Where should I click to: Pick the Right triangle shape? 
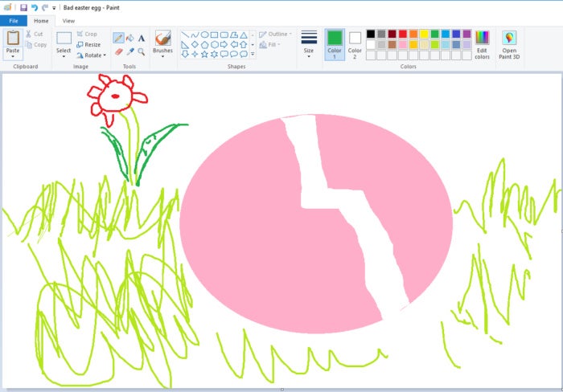point(185,44)
